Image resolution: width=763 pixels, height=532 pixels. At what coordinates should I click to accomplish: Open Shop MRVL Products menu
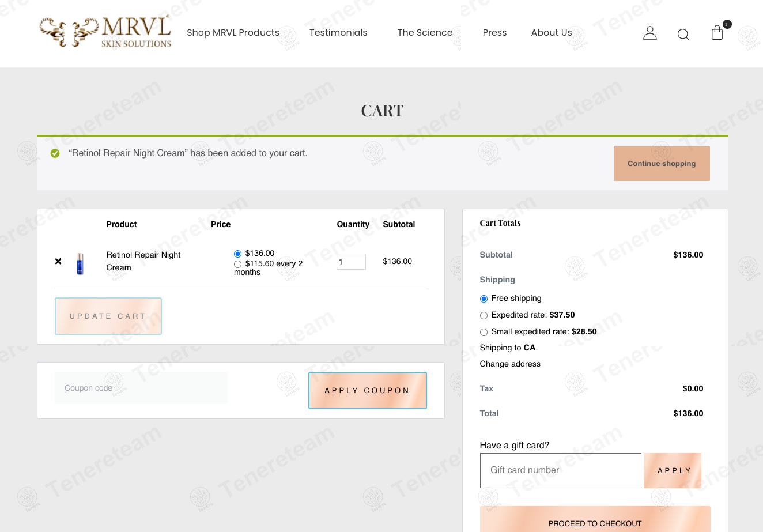point(233,33)
